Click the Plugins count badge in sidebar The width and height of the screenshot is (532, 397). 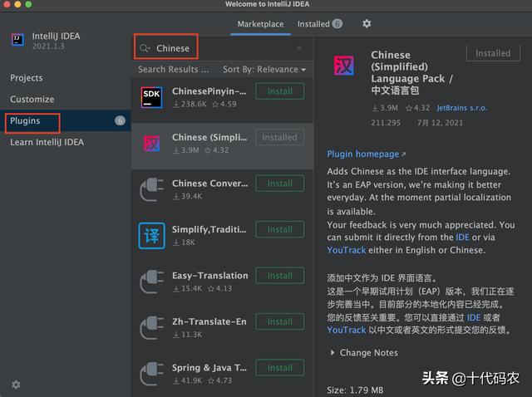pyautogui.click(x=120, y=120)
